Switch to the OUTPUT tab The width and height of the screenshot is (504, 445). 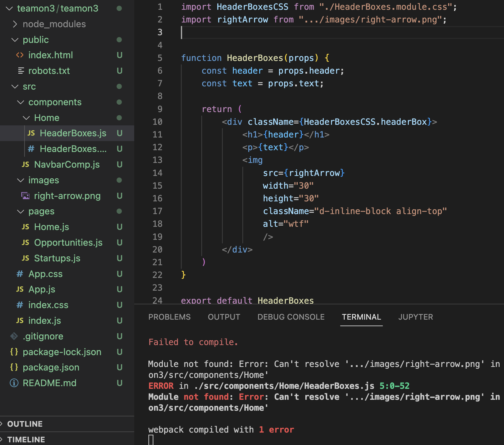[224, 317]
